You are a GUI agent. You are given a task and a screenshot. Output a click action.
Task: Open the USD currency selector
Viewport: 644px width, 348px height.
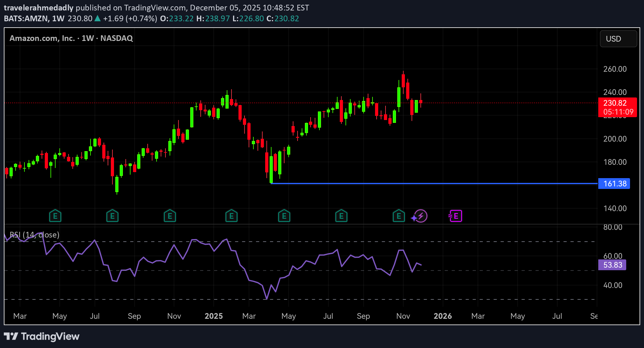(x=618, y=39)
